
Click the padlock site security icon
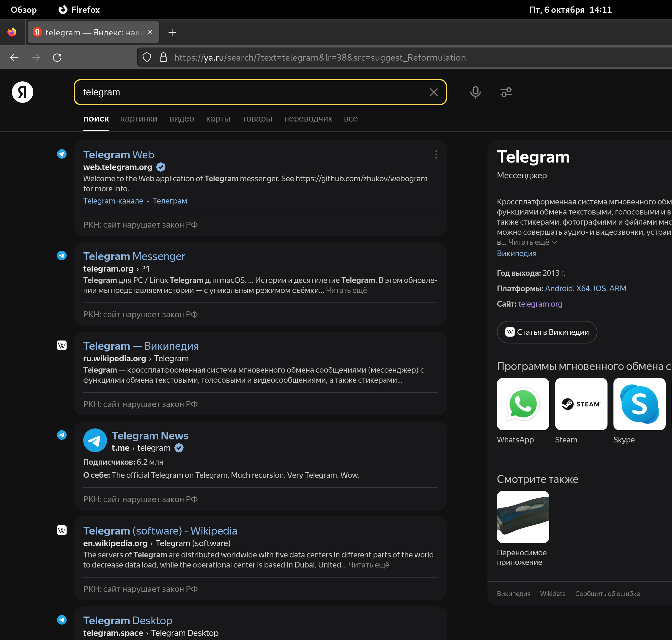(163, 57)
